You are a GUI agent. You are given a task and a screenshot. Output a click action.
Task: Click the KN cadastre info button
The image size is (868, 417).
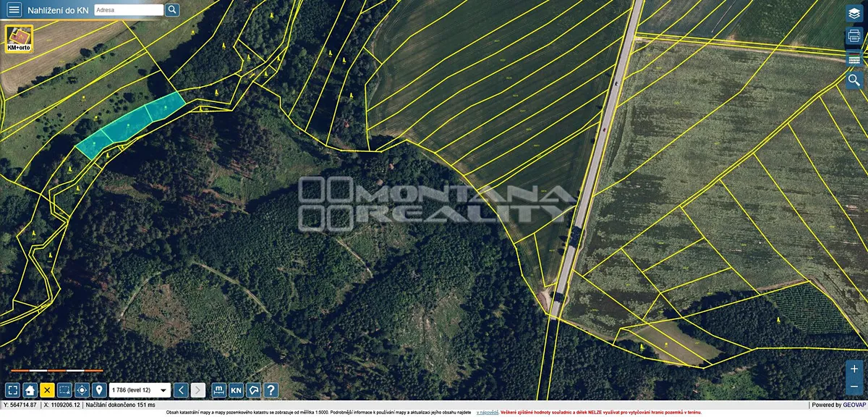point(237,390)
